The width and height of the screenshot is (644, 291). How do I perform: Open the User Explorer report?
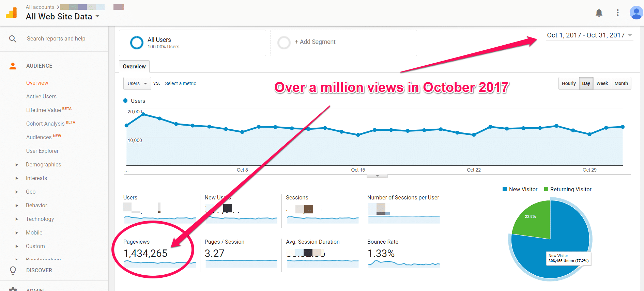click(x=42, y=151)
